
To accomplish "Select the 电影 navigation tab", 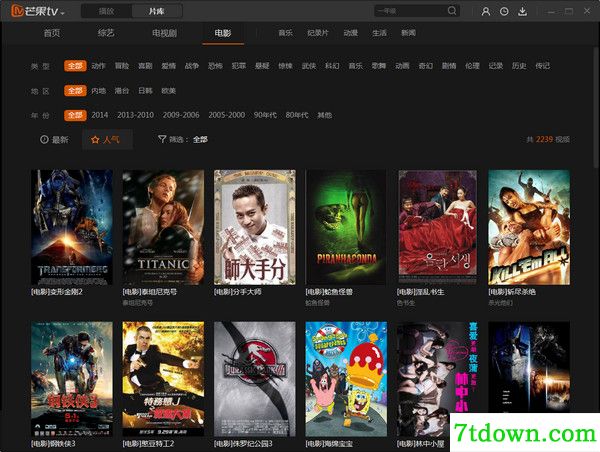I will click(x=223, y=33).
